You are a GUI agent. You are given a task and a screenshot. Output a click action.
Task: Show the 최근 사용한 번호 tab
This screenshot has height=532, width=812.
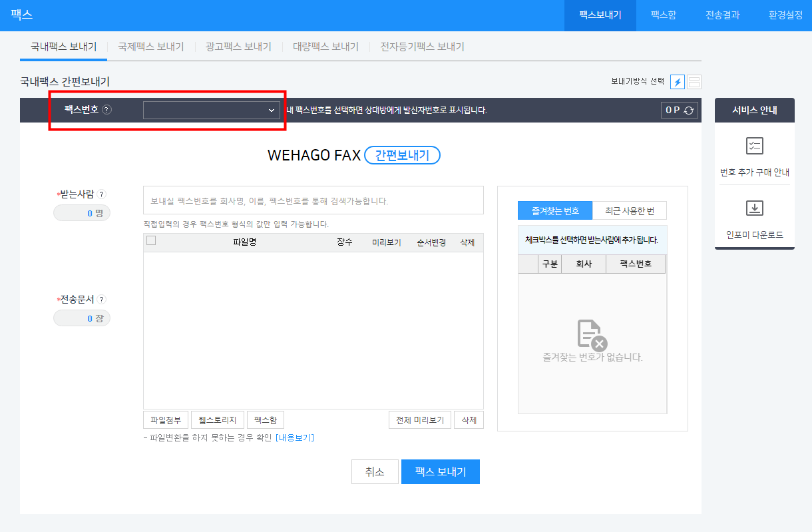pos(629,211)
